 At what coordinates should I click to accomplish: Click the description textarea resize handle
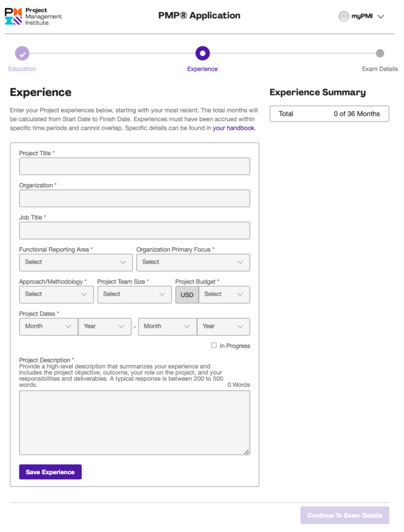tap(247, 451)
